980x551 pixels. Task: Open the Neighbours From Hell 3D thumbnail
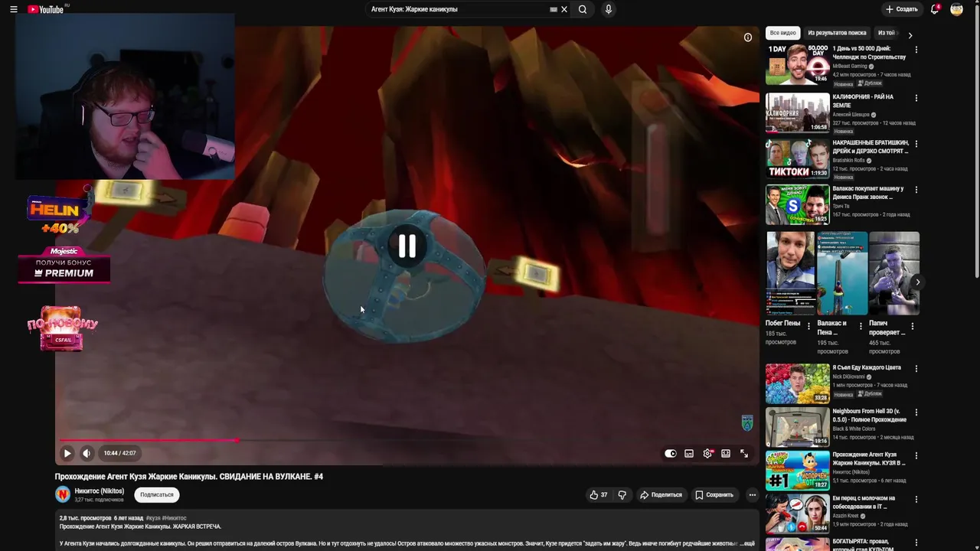click(797, 427)
